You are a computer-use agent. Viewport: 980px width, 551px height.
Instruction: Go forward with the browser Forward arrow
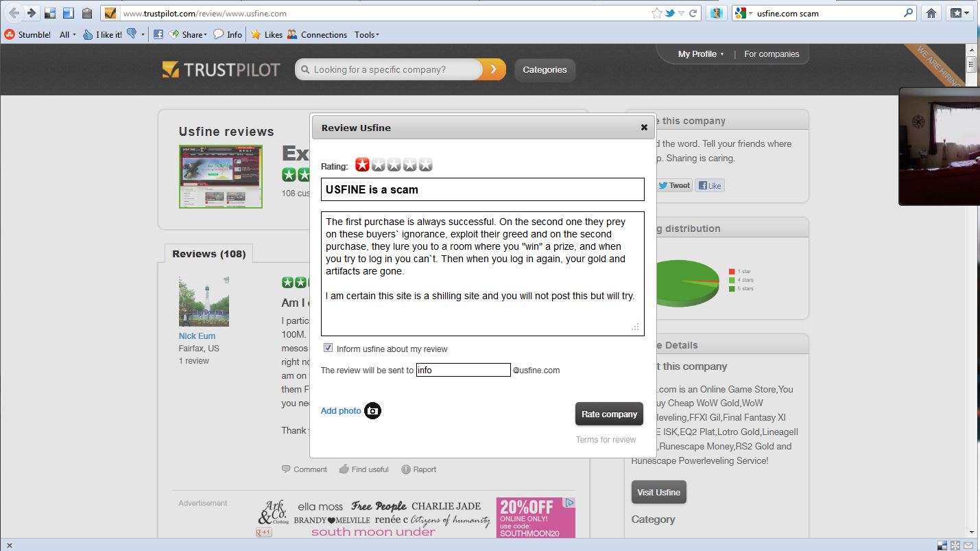point(31,13)
